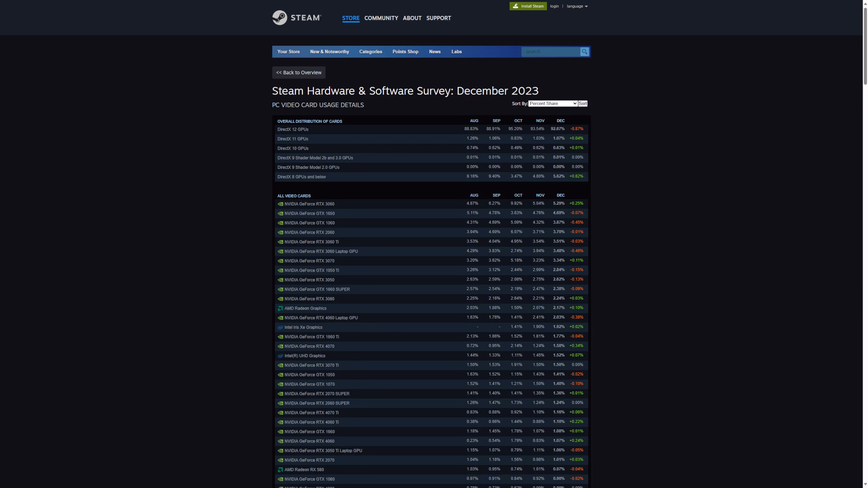Click AMD icon beside Radeon RX 580

(280, 469)
